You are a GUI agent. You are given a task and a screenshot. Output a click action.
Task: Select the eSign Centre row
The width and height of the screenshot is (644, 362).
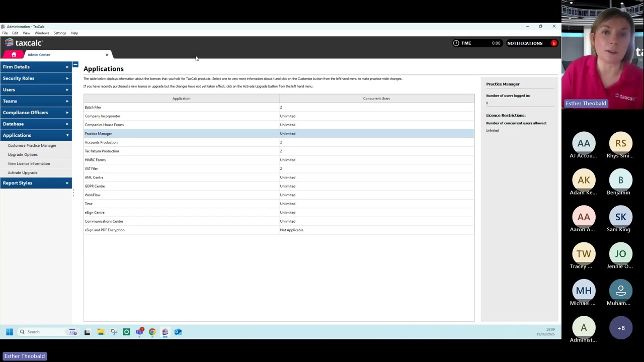pos(279,213)
